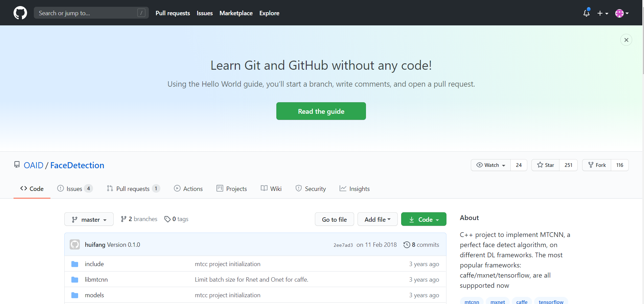Viewport: 644px width, 304px height.
Task: Select the Code tab
Action: [32, 189]
